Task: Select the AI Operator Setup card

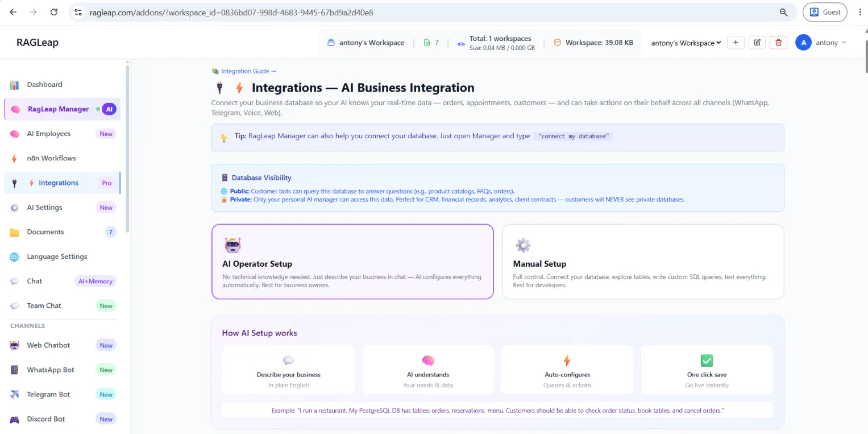Action: [x=352, y=261]
